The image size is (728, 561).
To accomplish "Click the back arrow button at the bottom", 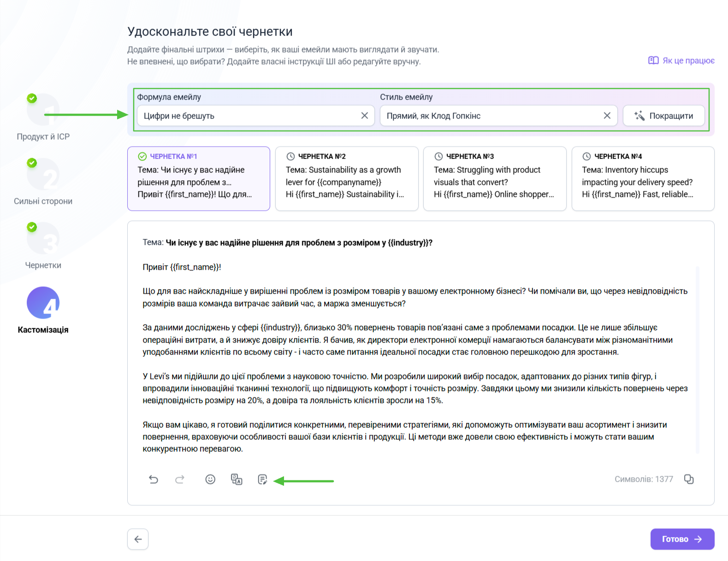I will pyautogui.click(x=138, y=539).
